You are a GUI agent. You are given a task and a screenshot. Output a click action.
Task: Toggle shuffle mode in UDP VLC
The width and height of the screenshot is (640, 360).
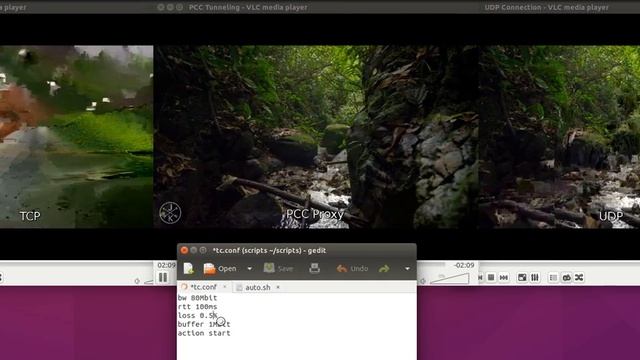pyautogui.click(x=579, y=278)
